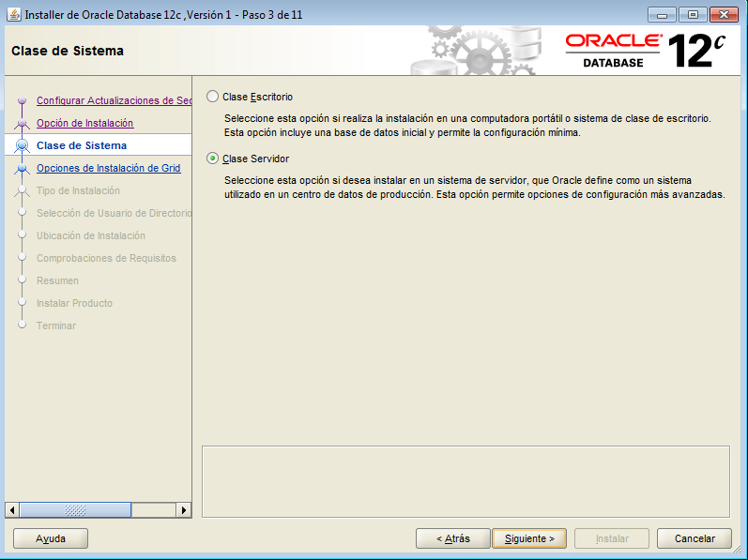Maximize the installer window

(x=693, y=15)
